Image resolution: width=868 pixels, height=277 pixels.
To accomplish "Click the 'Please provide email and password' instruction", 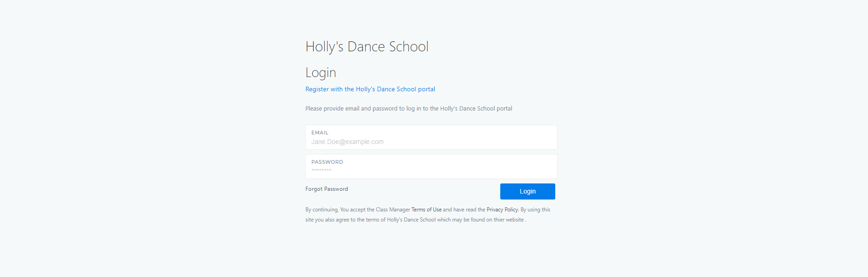I will point(409,109).
